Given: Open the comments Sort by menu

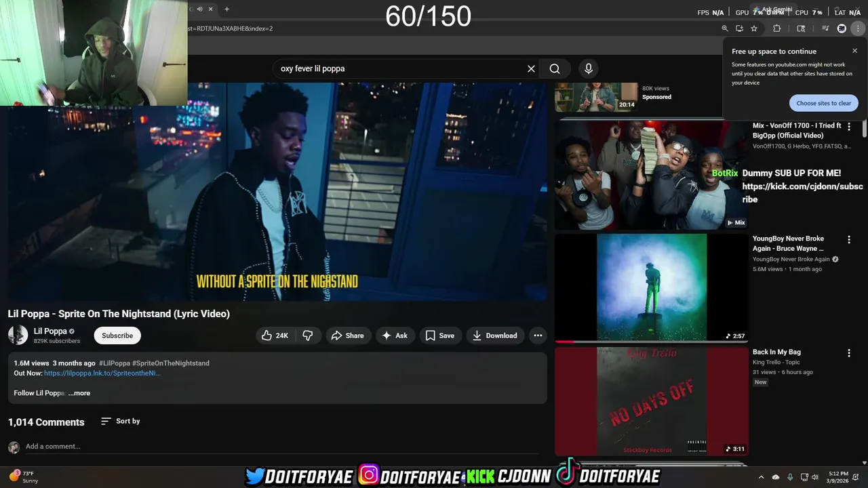Looking at the screenshot, I should tap(121, 421).
